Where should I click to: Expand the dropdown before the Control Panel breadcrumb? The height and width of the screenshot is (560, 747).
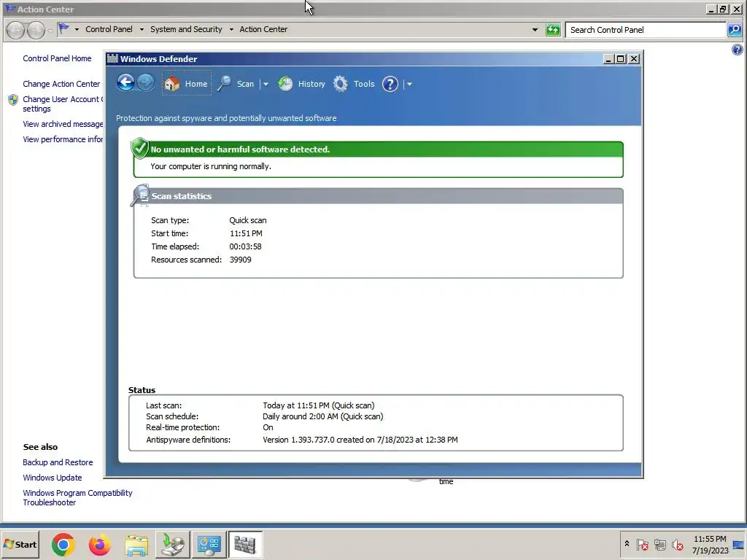(77, 29)
